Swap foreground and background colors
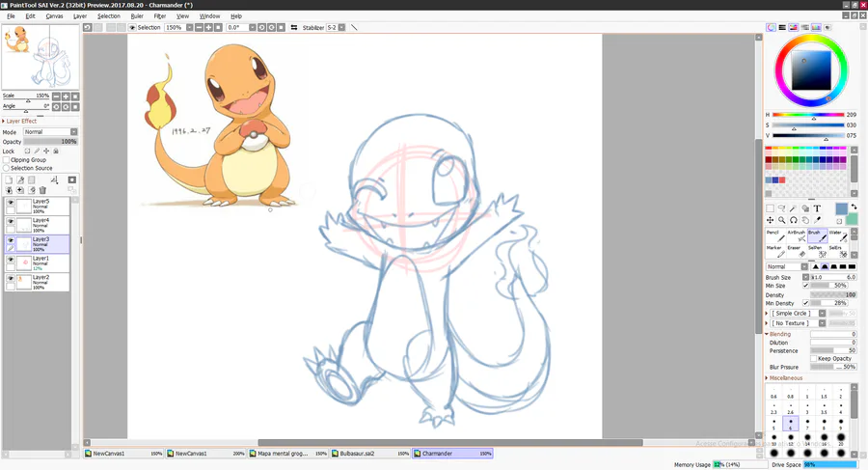Screen dimensions: 868x470 [854, 207]
